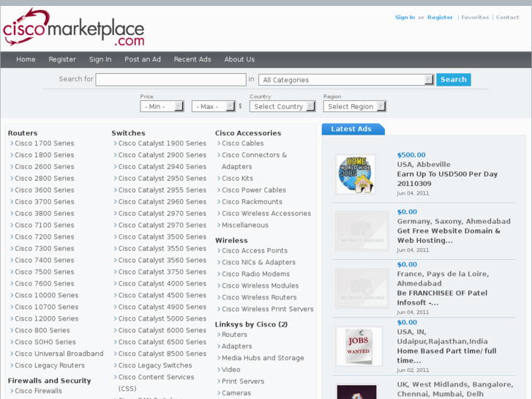Open Cisco Universal Broadband
The width and height of the screenshot is (532, 399).
click(x=59, y=354)
